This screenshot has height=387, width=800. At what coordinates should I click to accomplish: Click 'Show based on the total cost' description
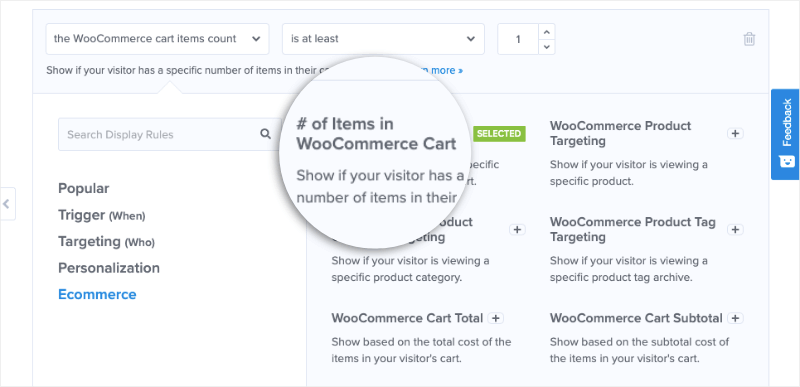[421, 350]
